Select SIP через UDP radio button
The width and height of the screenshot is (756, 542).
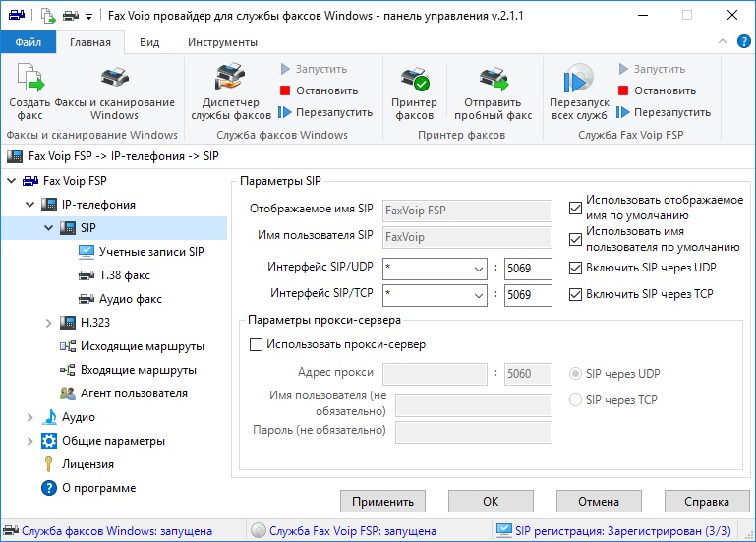click(x=575, y=374)
